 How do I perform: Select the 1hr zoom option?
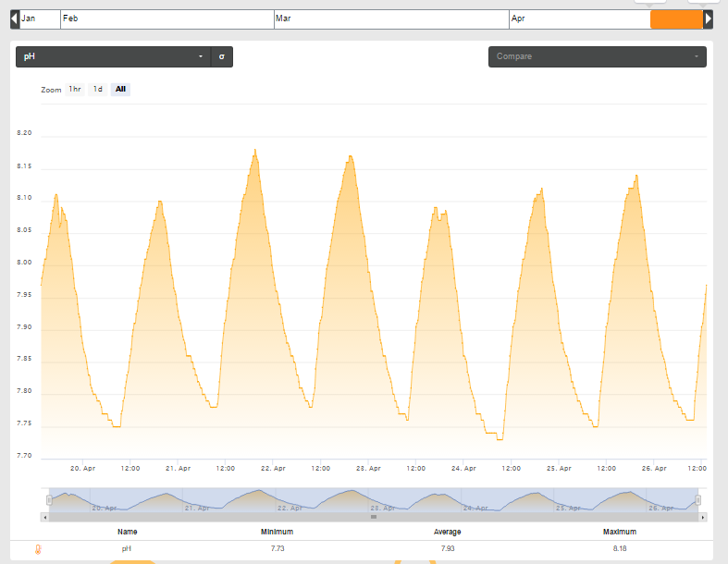click(x=75, y=89)
